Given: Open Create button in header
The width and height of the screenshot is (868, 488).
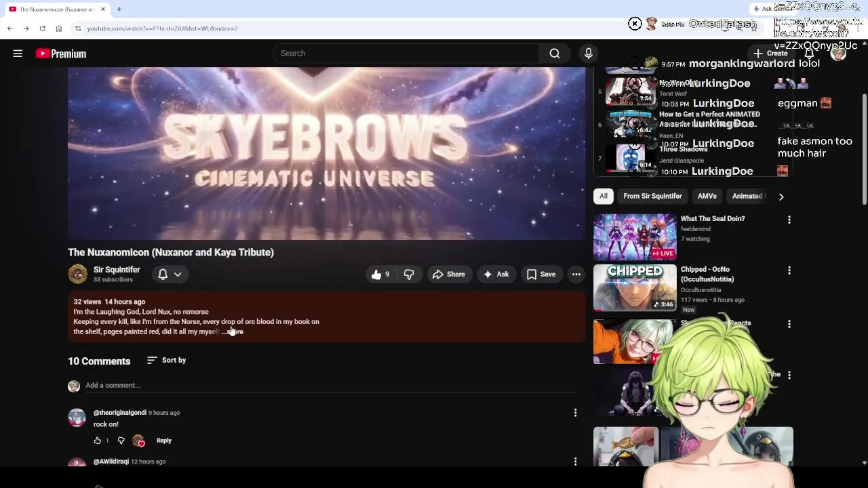Looking at the screenshot, I should [770, 54].
